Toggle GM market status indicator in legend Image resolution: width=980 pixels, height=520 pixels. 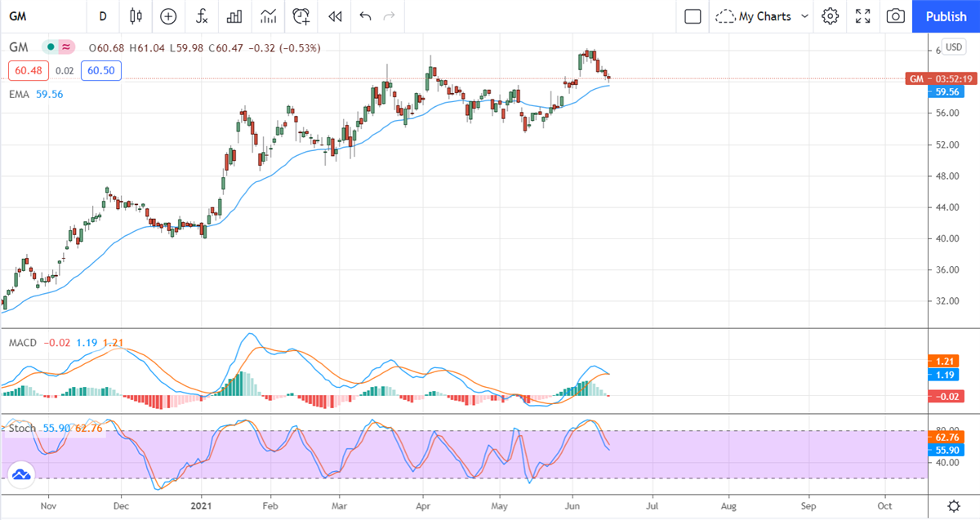(52, 48)
